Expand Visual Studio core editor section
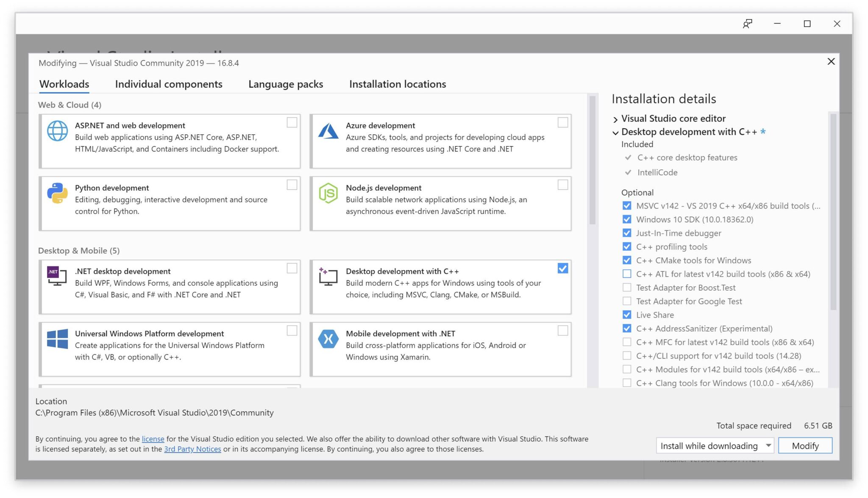 pyautogui.click(x=615, y=119)
